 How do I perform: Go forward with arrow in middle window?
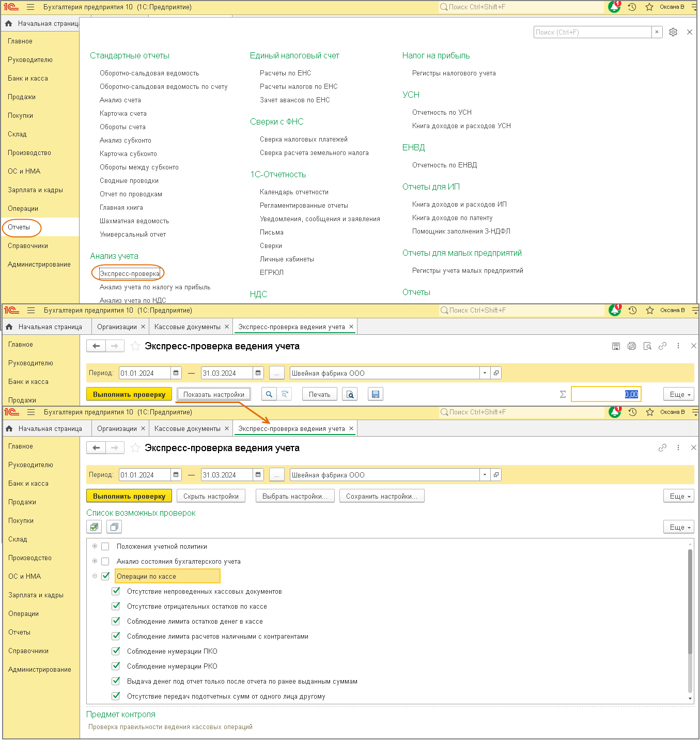click(115, 346)
